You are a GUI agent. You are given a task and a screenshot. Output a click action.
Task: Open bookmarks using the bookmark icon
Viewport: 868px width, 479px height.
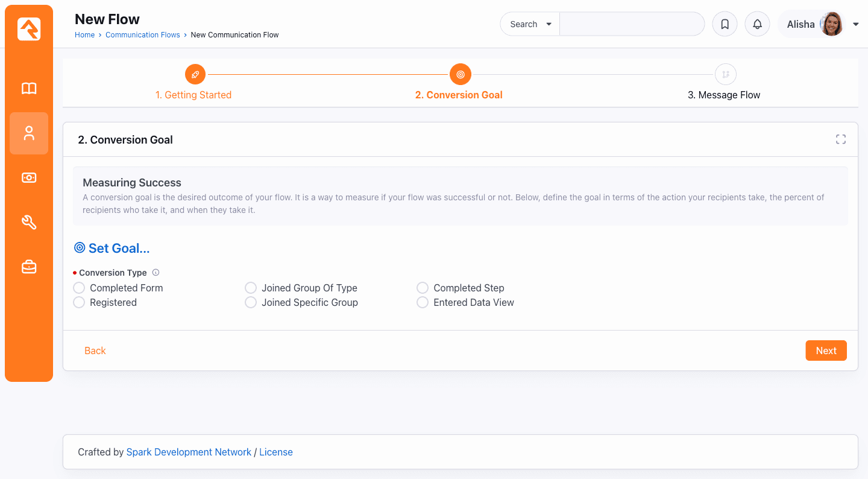pyautogui.click(x=725, y=24)
